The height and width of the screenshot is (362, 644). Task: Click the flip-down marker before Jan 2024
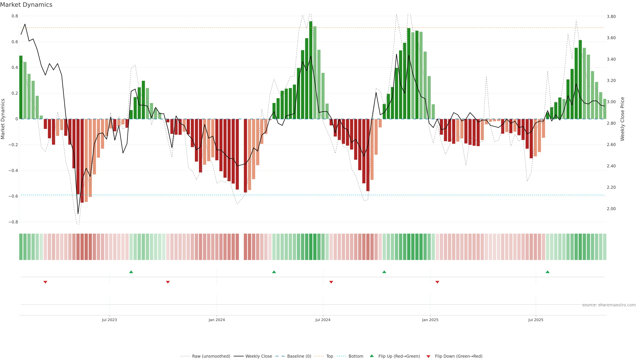(168, 282)
